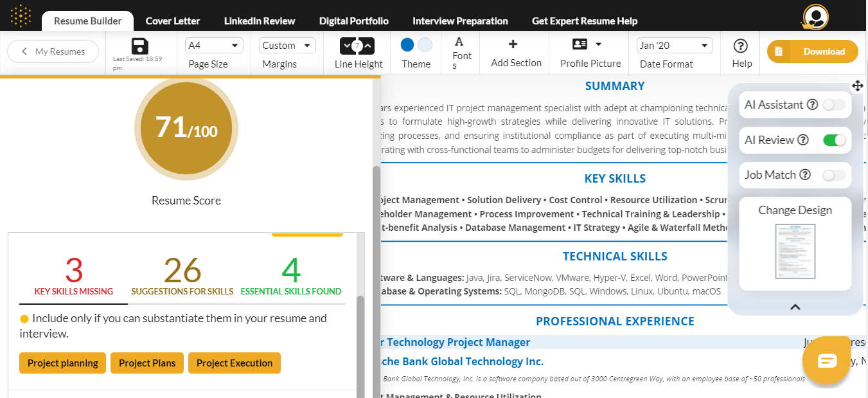Open the chat support bubble
This screenshot has width=868, height=398.
point(827,361)
